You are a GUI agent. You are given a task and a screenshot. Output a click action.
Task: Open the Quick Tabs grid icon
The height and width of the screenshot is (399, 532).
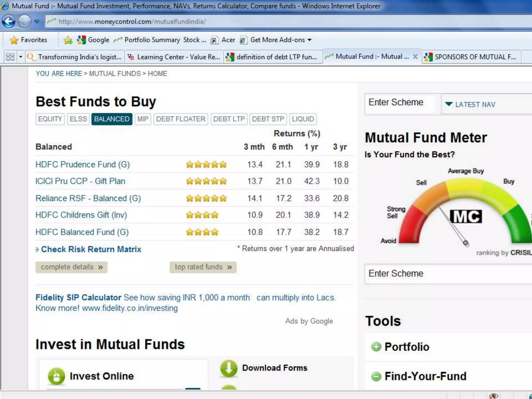click(10, 57)
